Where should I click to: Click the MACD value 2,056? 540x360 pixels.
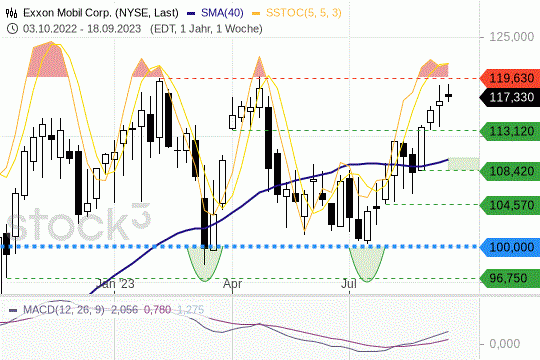tap(124, 310)
